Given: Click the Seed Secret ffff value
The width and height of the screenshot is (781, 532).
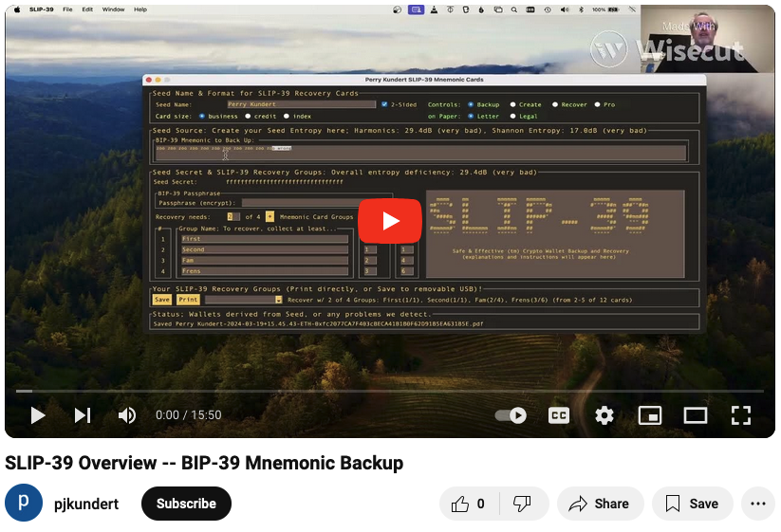Looking at the screenshot, I should [x=285, y=182].
